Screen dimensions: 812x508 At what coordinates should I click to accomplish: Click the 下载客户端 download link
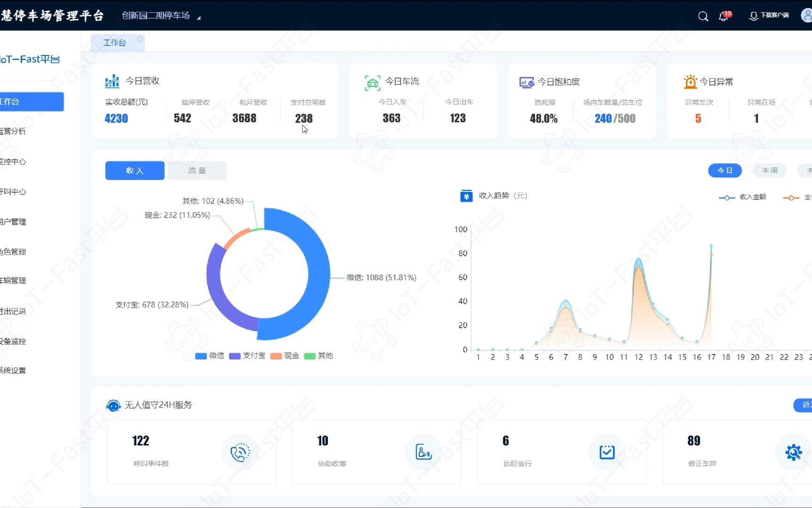coord(769,16)
